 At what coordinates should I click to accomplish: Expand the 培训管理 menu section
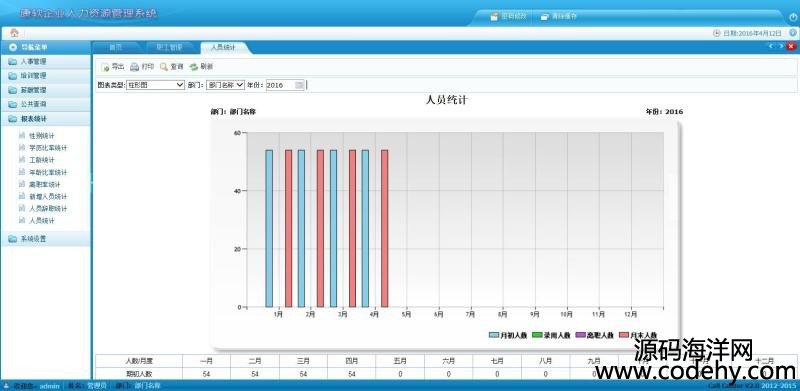[x=45, y=76]
